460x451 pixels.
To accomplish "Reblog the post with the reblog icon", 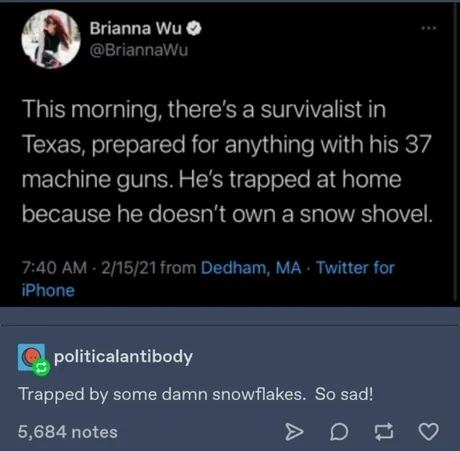I will (x=384, y=432).
